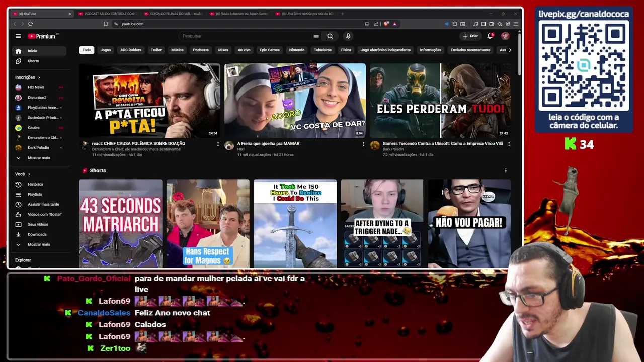
Task: Select the Jogos filter chip
Action: tap(106, 50)
